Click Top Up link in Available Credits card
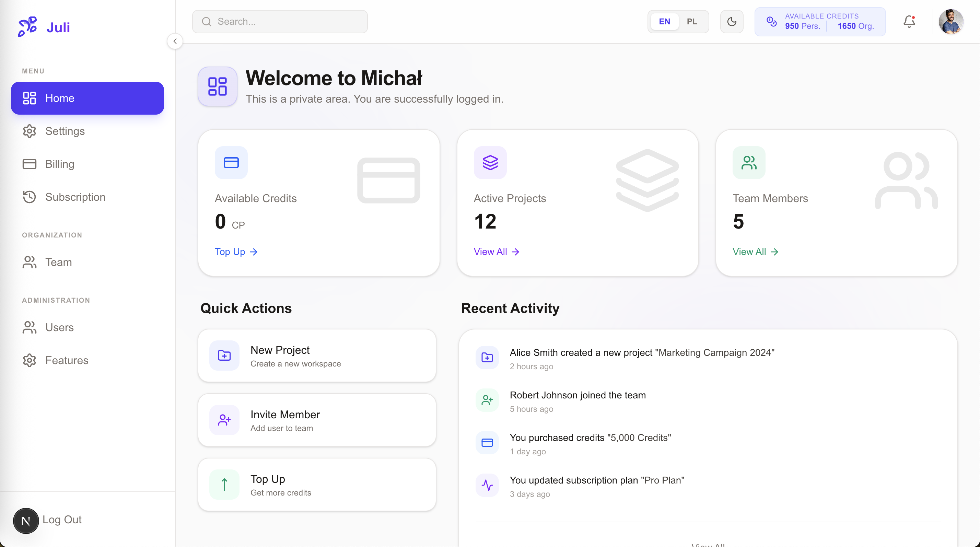 click(x=236, y=252)
